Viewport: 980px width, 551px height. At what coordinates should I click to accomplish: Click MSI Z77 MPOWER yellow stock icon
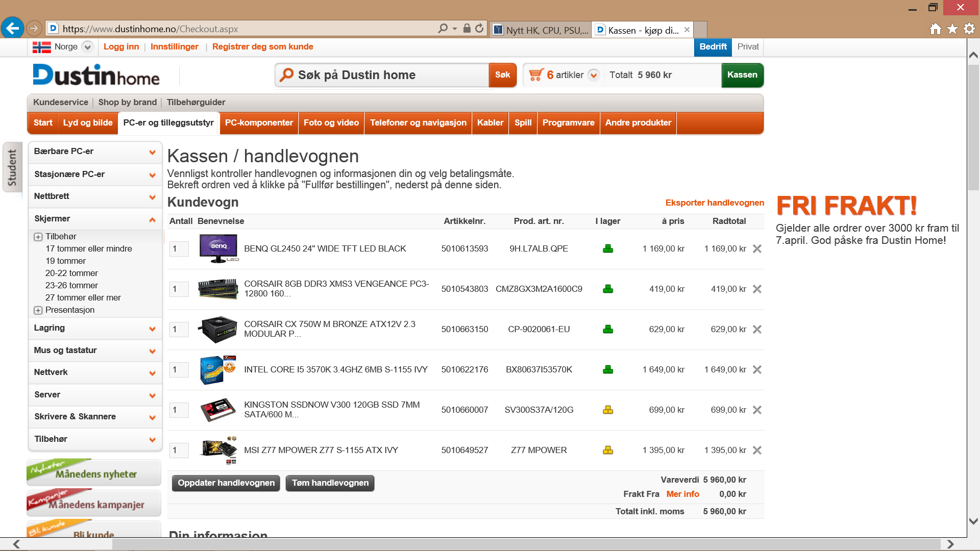[608, 450]
